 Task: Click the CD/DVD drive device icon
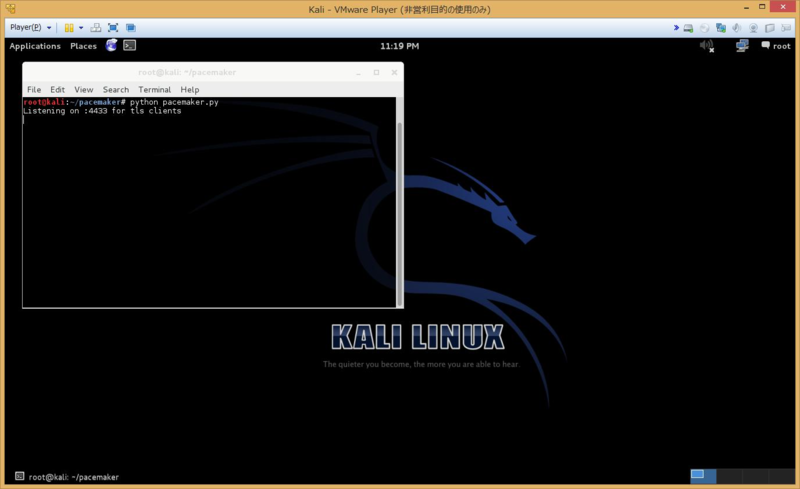click(705, 28)
